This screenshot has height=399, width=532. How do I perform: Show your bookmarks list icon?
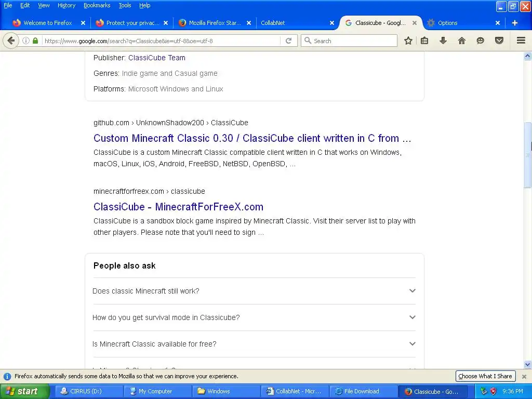(x=424, y=41)
